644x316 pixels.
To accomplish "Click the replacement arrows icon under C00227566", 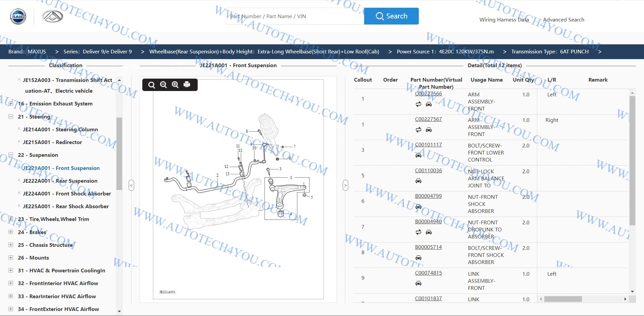I will tap(418, 104).
